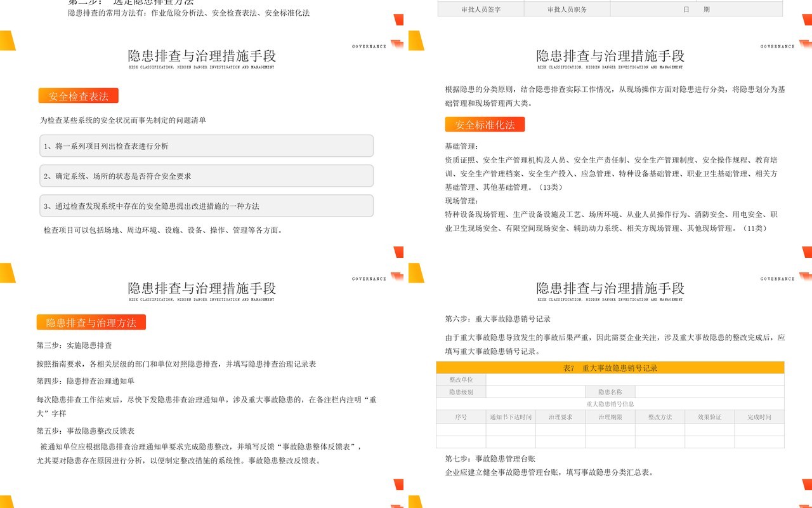Image resolution: width=812 pixels, height=508 pixels.
Task: Click the slide title above the '安全检查表法' label
Action: 202,56
